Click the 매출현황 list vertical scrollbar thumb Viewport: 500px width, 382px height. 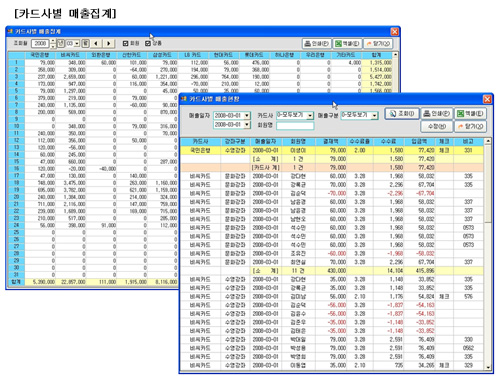(x=488, y=184)
